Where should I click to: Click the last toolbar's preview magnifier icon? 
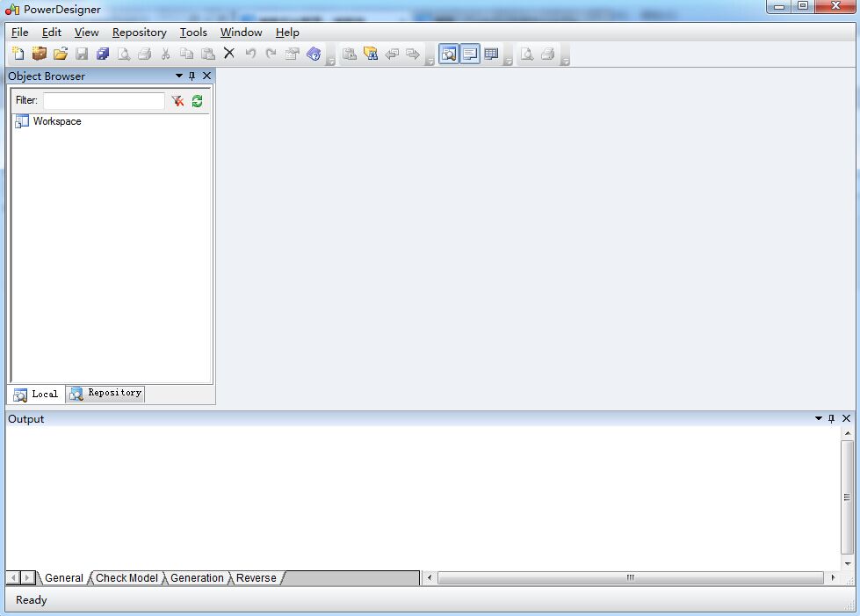526,54
